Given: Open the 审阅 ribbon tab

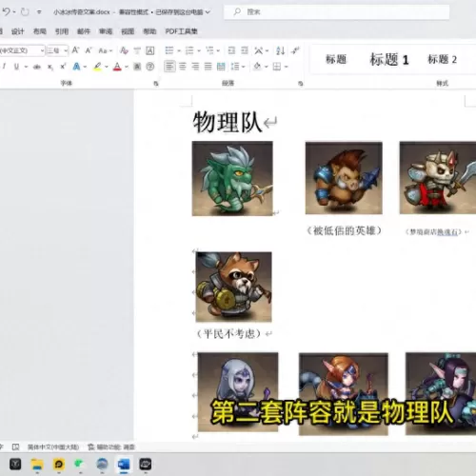Looking at the screenshot, I should tap(106, 31).
